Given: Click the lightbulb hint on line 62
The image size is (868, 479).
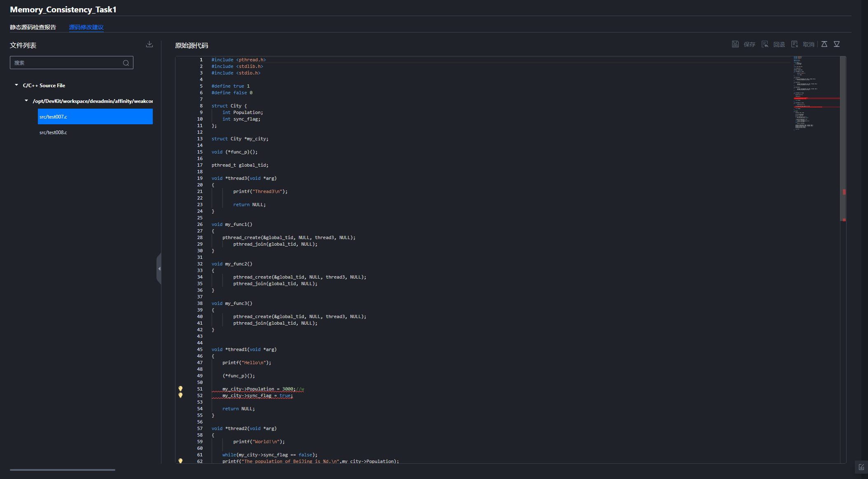Looking at the screenshot, I should pyautogui.click(x=180, y=461).
